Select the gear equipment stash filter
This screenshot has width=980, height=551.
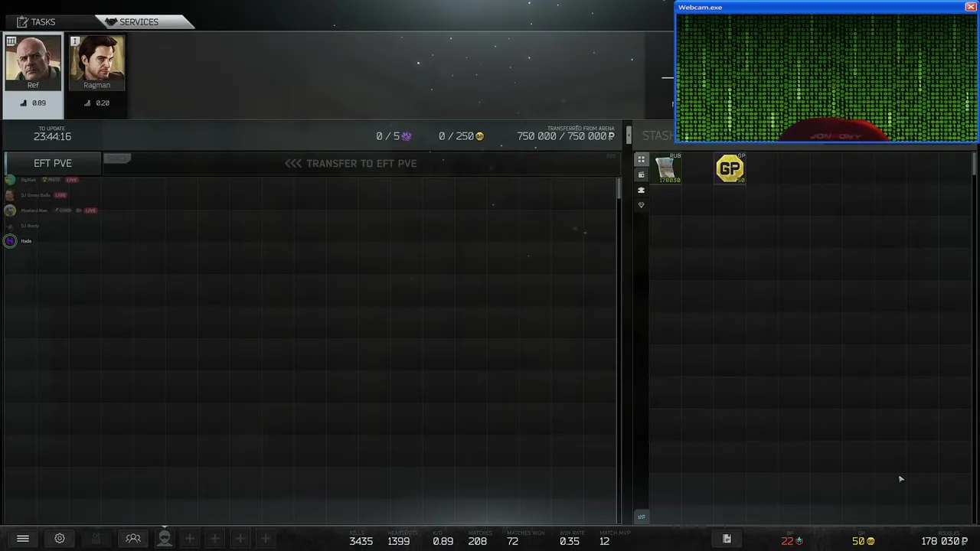642,190
